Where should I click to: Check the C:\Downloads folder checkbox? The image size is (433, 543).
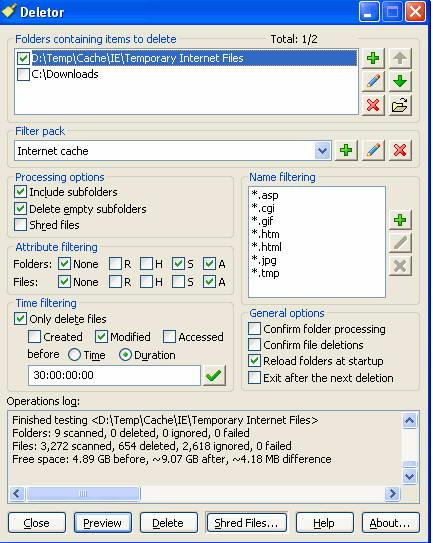click(23, 74)
